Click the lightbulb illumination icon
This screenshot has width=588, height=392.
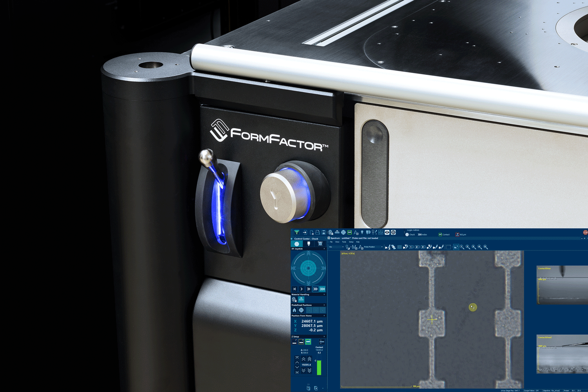[x=362, y=232]
